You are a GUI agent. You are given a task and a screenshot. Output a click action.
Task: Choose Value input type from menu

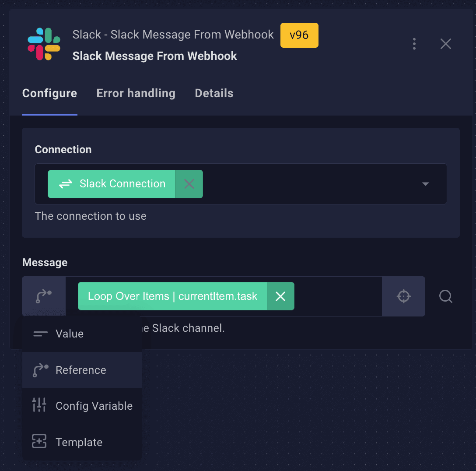tap(82, 334)
